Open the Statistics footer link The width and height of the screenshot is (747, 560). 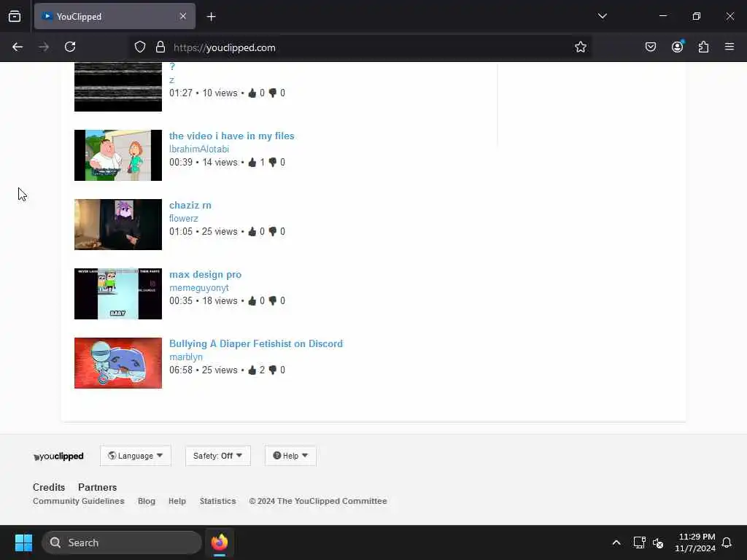(217, 501)
